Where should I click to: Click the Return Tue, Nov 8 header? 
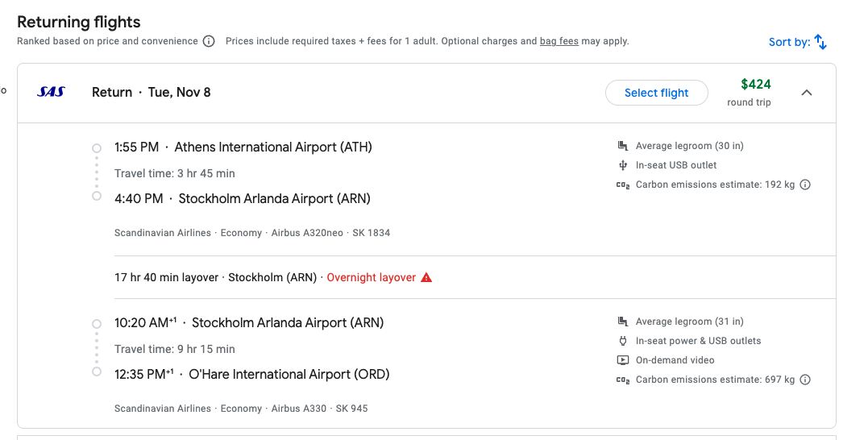point(152,93)
